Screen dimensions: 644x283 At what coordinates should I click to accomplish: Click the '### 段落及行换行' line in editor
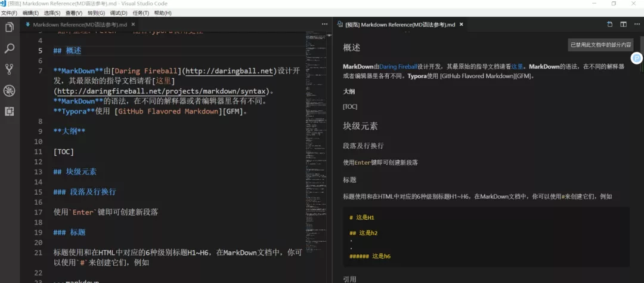pyautogui.click(x=85, y=192)
